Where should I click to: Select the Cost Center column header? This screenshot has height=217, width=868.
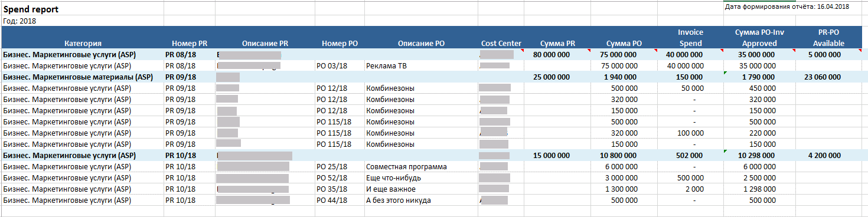[x=501, y=43]
